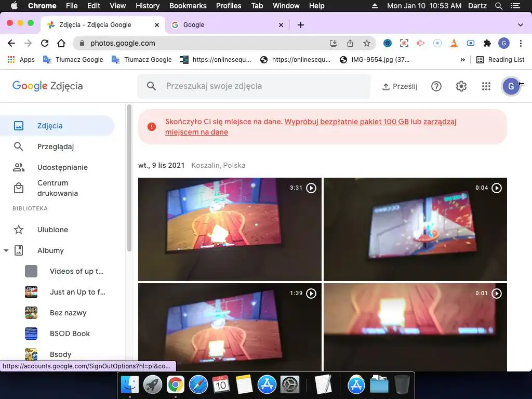Viewport: 532px width, 399px height.
Task: Select the Zdjęcia - Zdjęcia Google tab
Action: pyautogui.click(x=103, y=25)
